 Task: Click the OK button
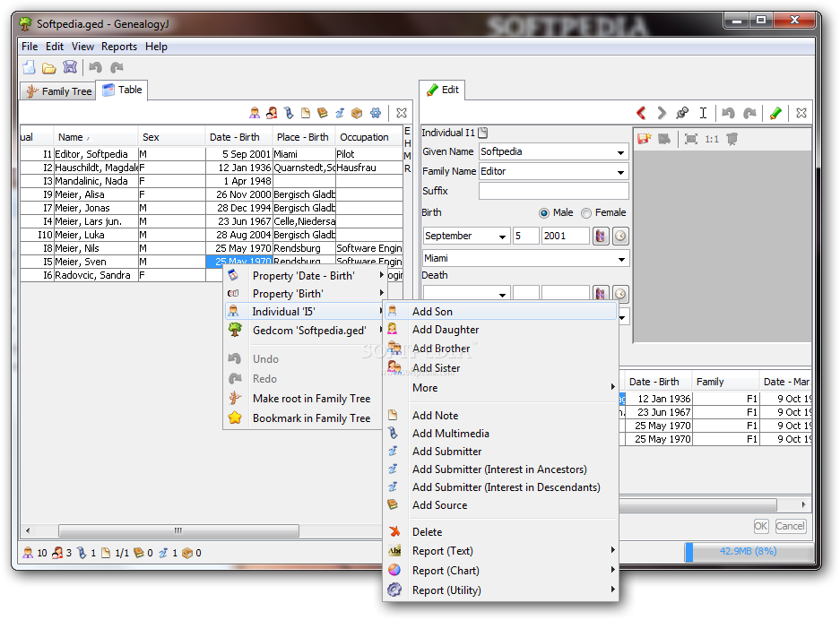pyautogui.click(x=761, y=526)
